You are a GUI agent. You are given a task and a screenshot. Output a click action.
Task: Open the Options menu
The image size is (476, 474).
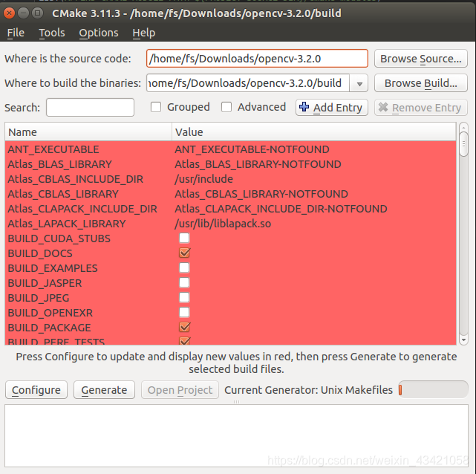coord(99,33)
